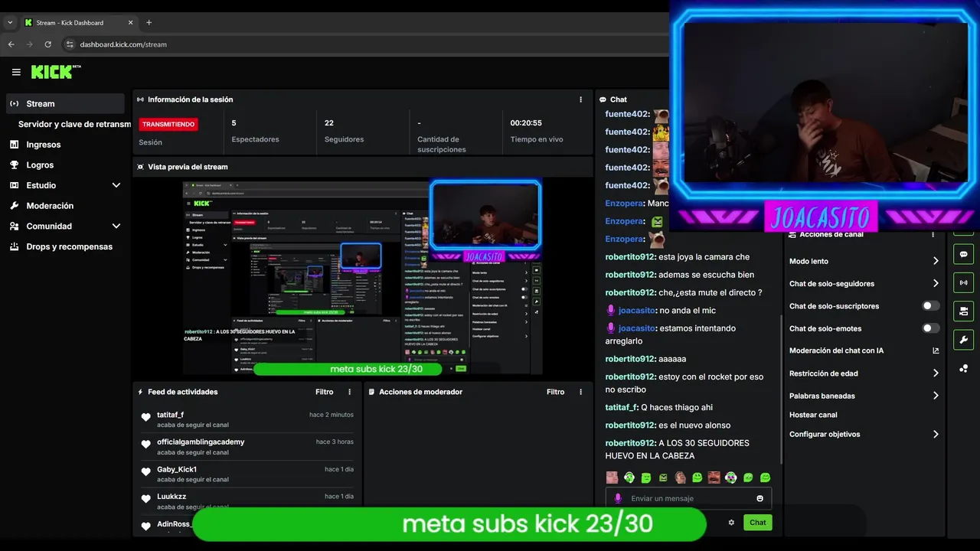
Task: Open Moderación del chat con IA external link
Action: 936,350
